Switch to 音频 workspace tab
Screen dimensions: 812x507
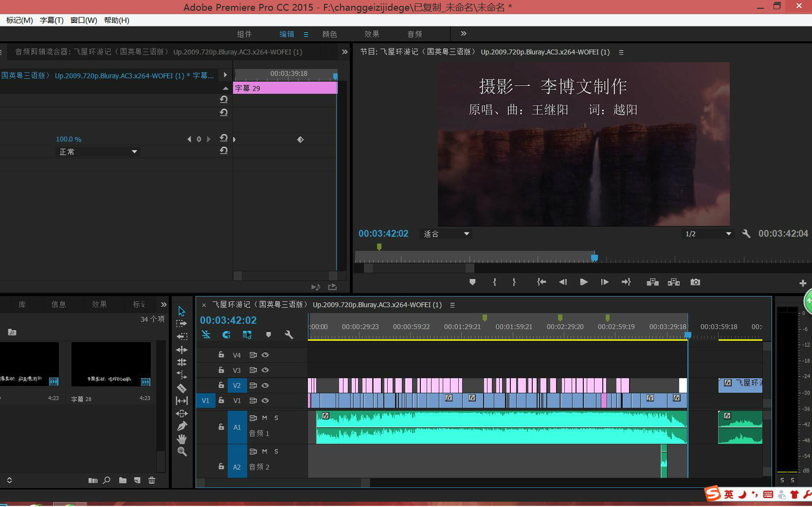click(x=415, y=34)
